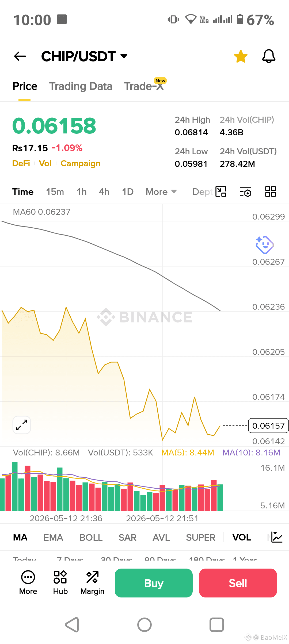Toggle the favorite star for CHIP/USDT

pos(241,56)
